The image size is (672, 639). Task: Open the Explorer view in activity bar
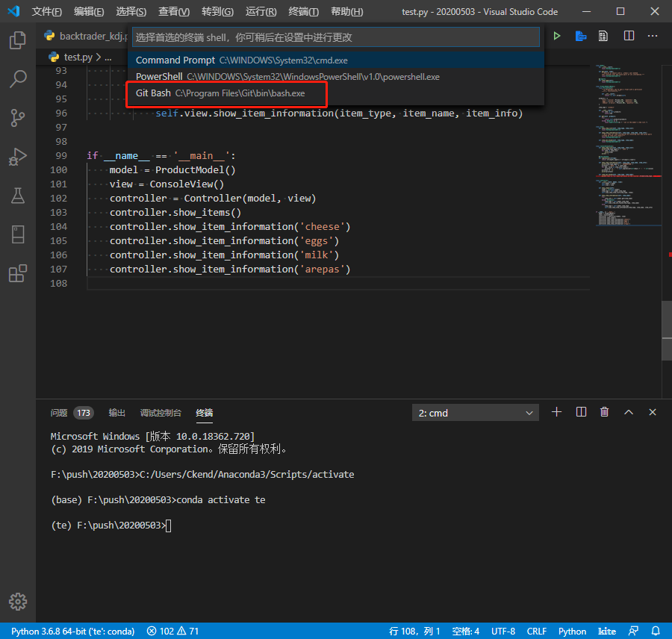tap(17, 40)
